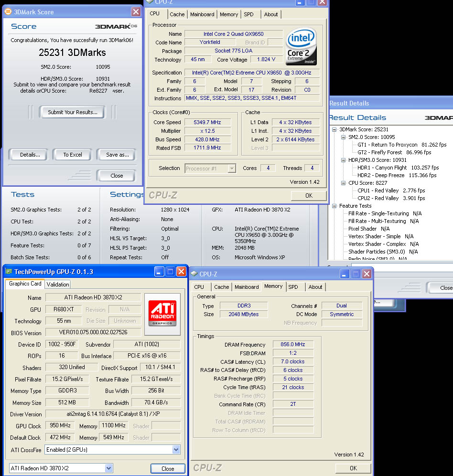Collapse the Feature Tests tree node

pos(334,206)
